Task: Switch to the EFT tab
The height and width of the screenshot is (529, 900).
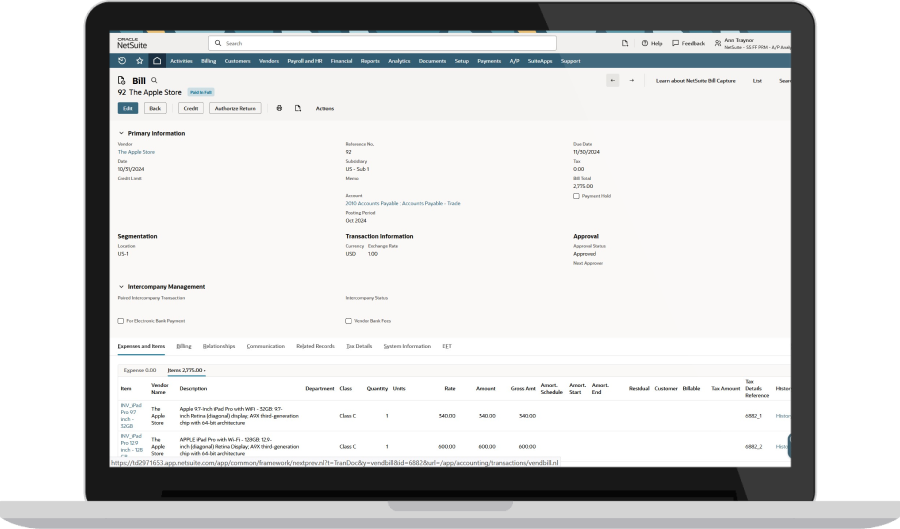Action: point(447,347)
